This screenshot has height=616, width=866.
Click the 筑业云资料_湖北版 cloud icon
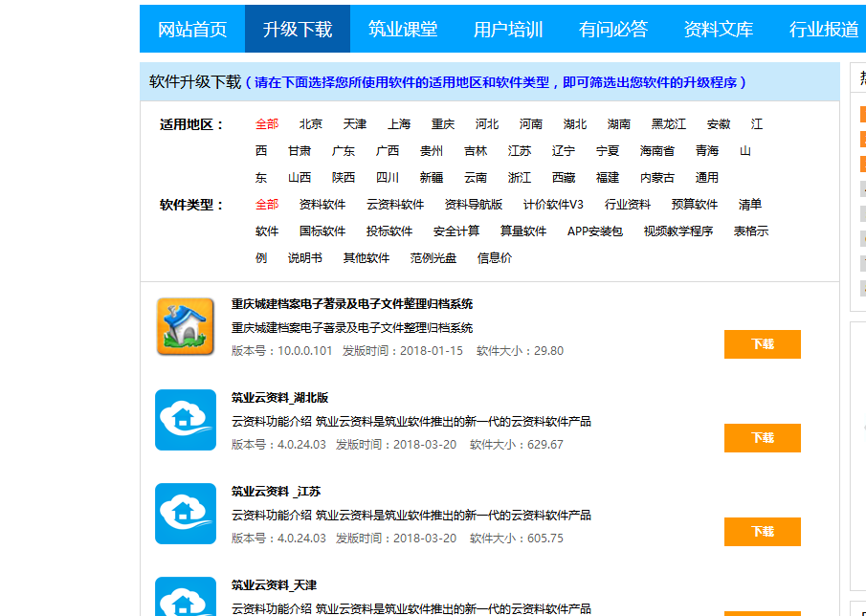[x=186, y=420]
